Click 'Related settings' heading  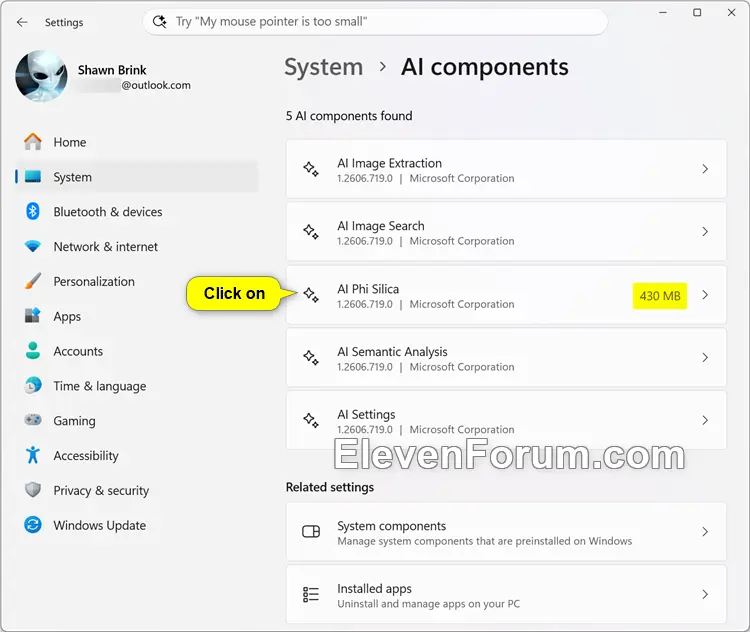tap(330, 487)
